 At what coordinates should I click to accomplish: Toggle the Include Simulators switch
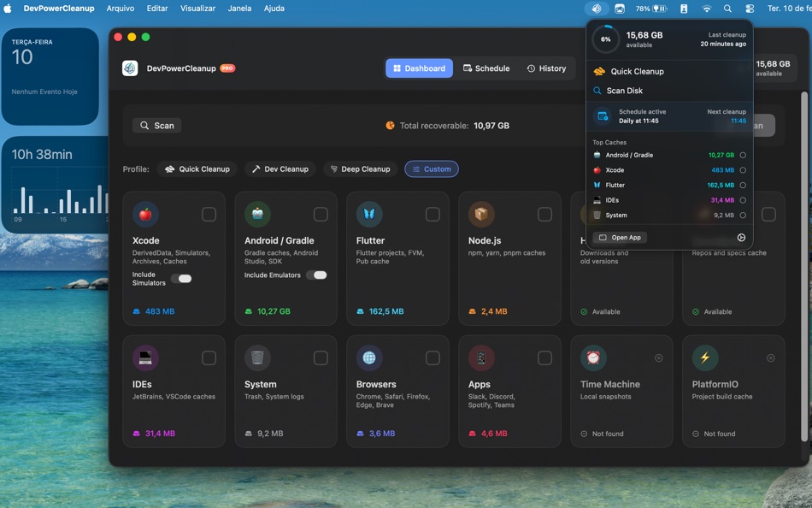(182, 279)
